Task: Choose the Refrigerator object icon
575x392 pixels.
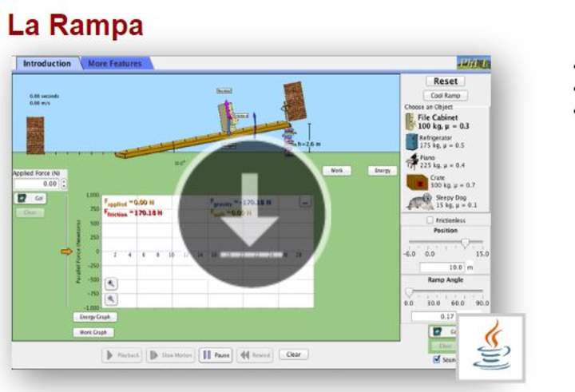Action: 410,142
